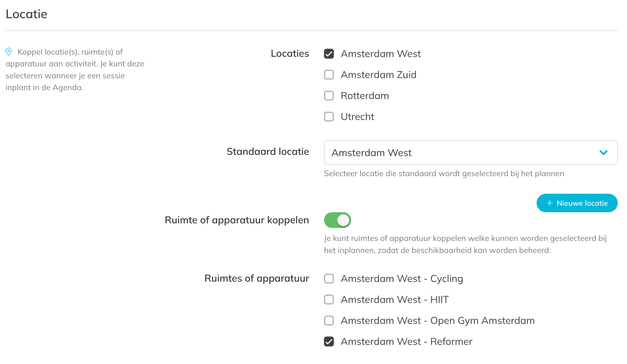Click the Amsterdam Zuid label
Screen dimensions: 627x364
click(378, 75)
